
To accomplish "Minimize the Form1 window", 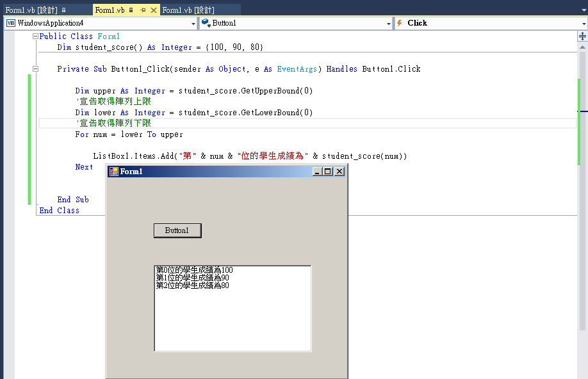I will [x=317, y=172].
